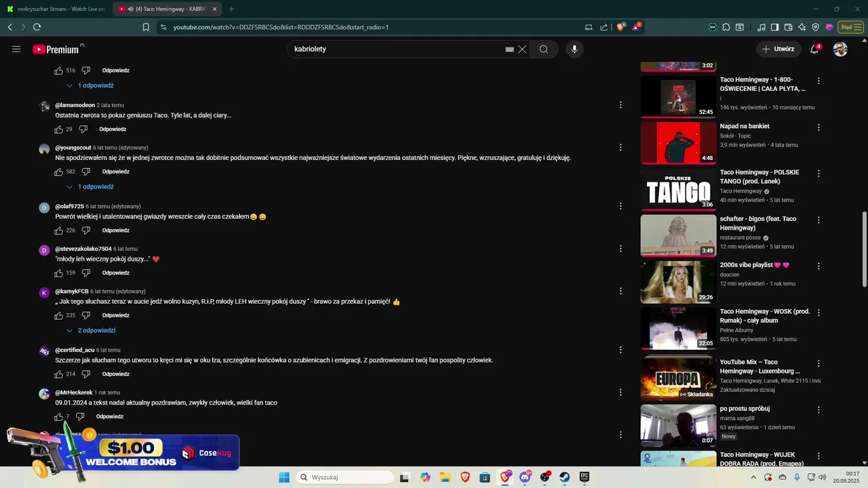Open the options menu for @certified_acu's comment
The height and width of the screenshot is (488, 868).
(620, 350)
